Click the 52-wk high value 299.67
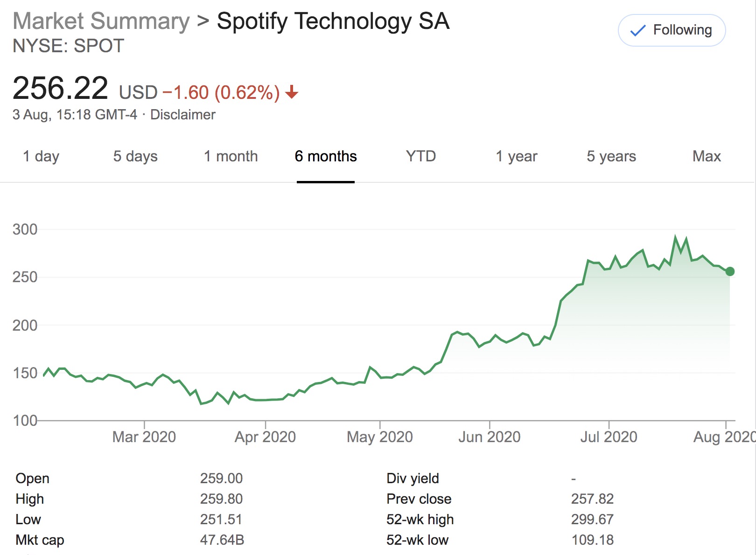The image size is (756, 555). pos(592,520)
